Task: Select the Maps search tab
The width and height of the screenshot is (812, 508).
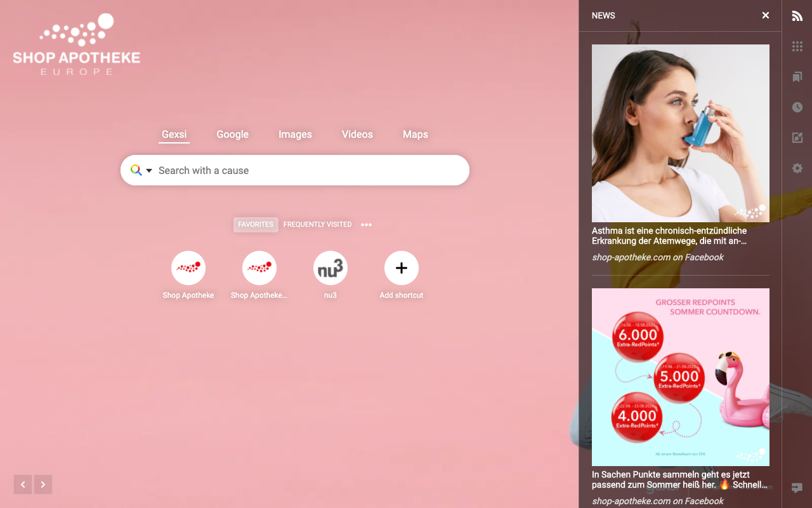Action: pos(416,135)
